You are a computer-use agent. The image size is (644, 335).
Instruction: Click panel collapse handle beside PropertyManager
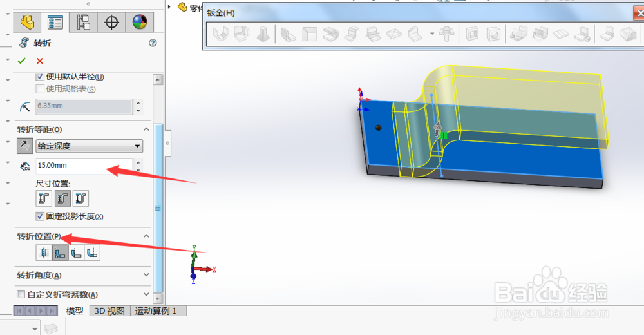point(167,143)
